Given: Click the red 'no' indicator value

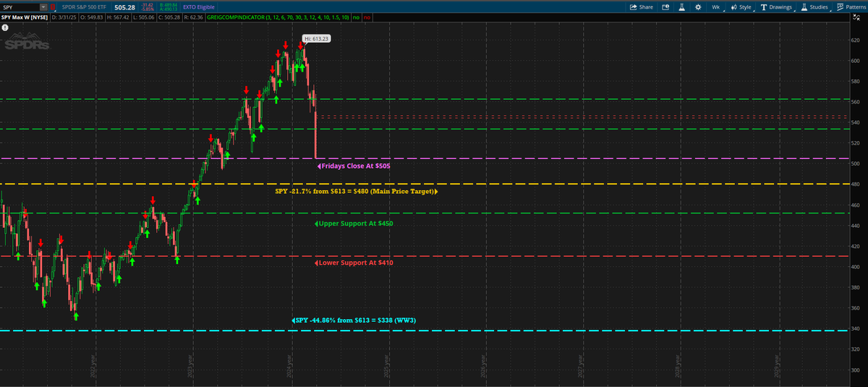Looking at the screenshot, I should (x=368, y=17).
